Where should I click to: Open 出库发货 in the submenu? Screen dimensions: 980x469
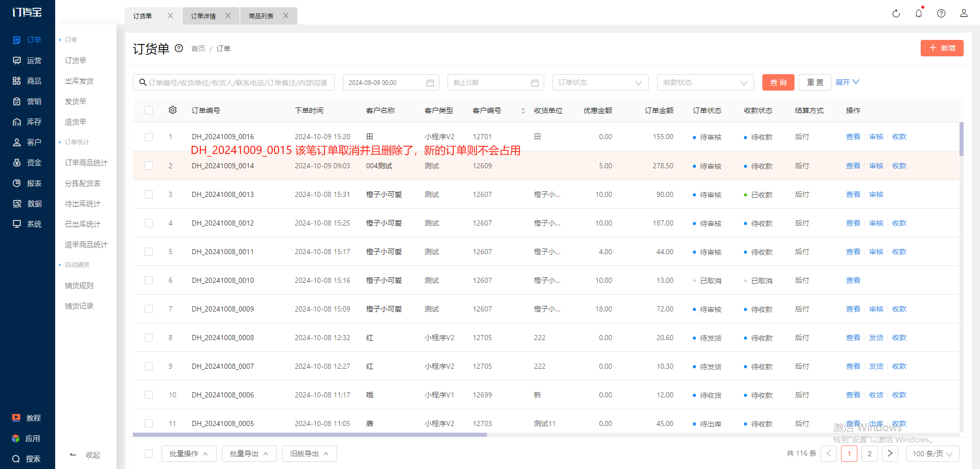(x=79, y=81)
